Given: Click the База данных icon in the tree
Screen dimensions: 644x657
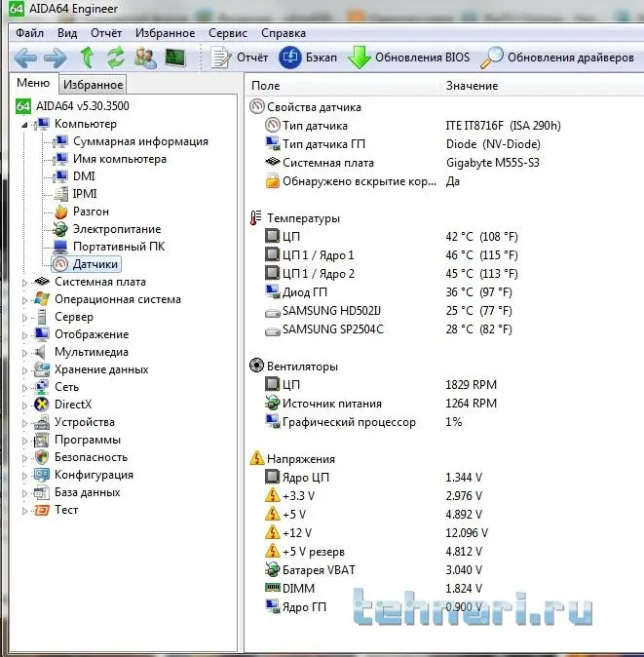Looking at the screenshot, I should 42,493.
